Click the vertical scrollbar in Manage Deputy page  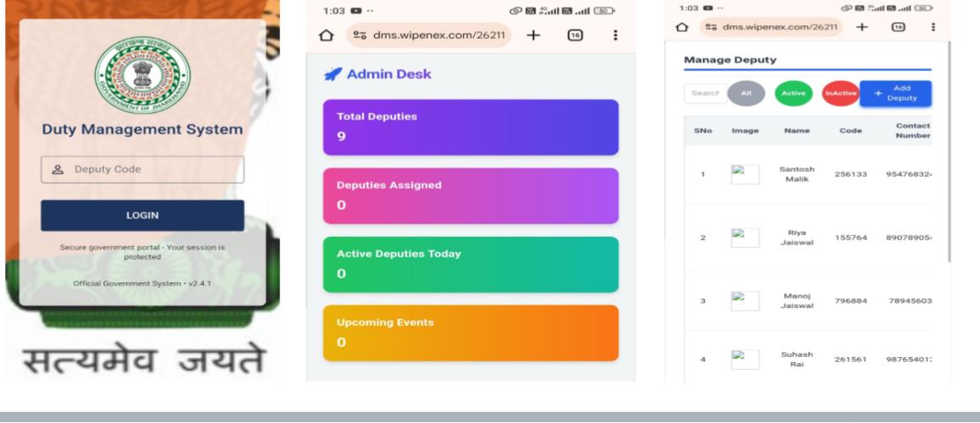[949, 153]
